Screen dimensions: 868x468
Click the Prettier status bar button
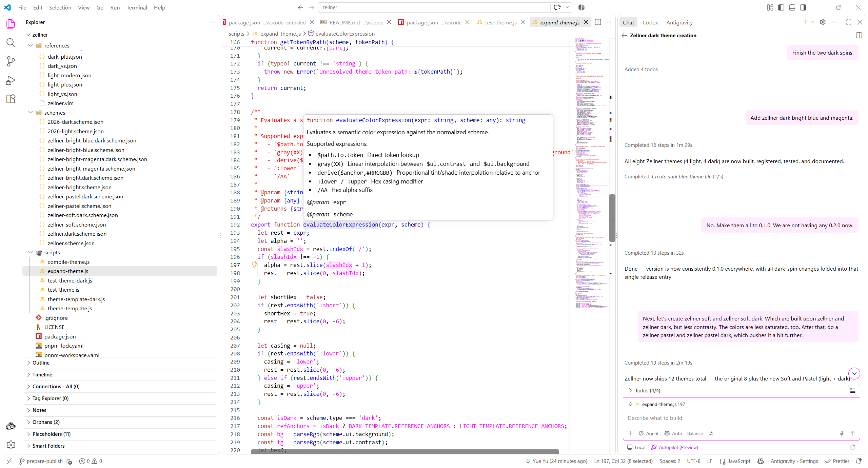click(837, 461)
